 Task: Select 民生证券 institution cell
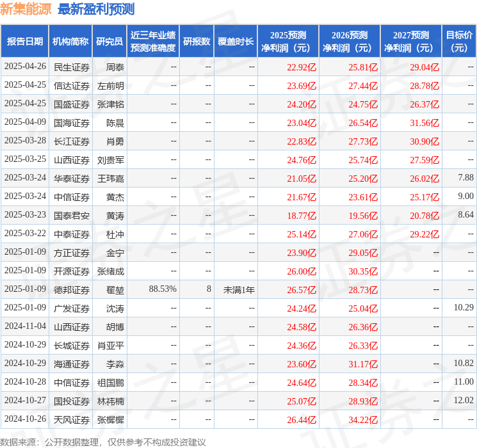click(x=72, y=67)
